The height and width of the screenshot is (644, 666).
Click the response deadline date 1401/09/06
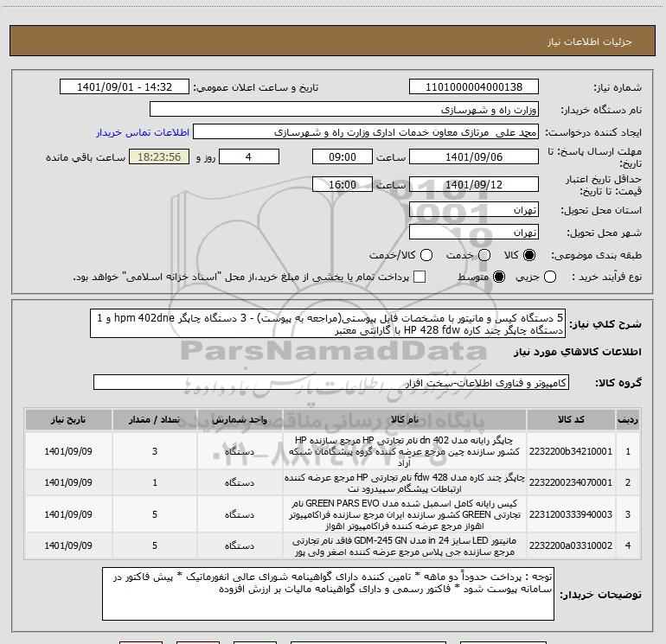coord(474,157)
